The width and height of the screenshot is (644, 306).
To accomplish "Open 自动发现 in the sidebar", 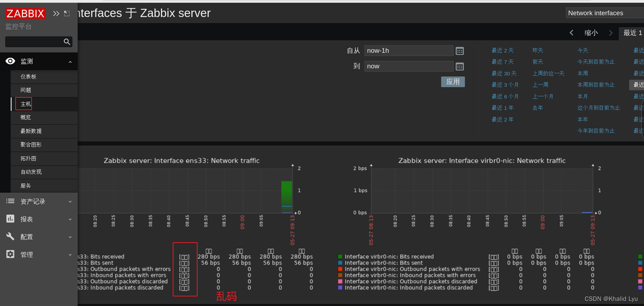I will click(44, 172).
